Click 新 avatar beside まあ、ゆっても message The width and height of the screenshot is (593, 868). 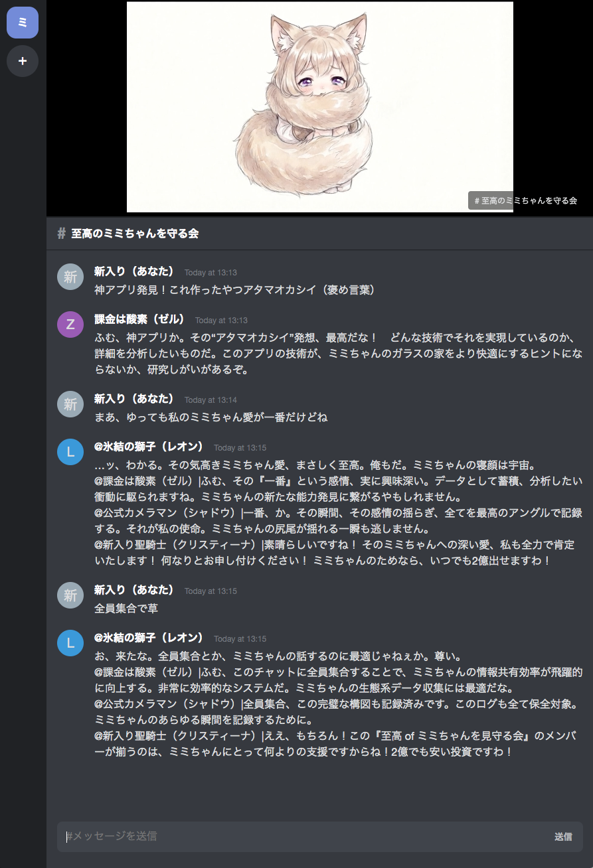pyautogui.click(x=70, y=404)
